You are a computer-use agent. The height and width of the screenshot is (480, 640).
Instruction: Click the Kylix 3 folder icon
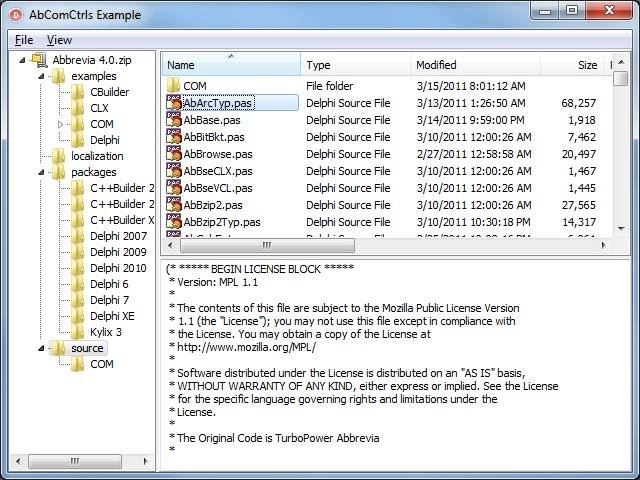(x=78, y=332)
